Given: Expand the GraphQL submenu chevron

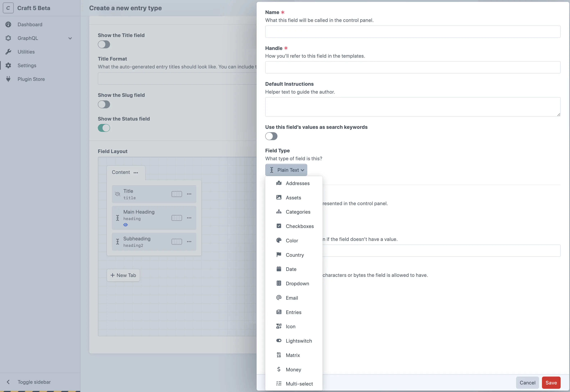Looking at the screenshot, I should 70,38.
